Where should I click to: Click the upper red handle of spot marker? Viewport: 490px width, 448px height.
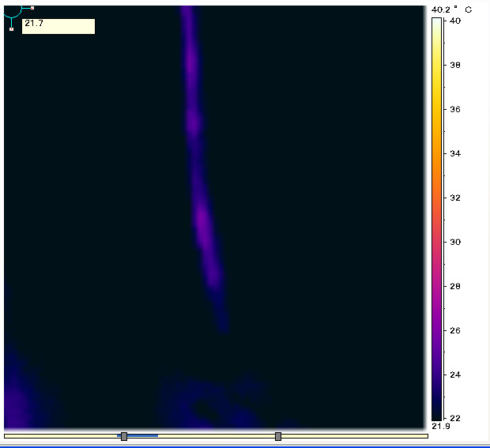[x=32, y=8]
